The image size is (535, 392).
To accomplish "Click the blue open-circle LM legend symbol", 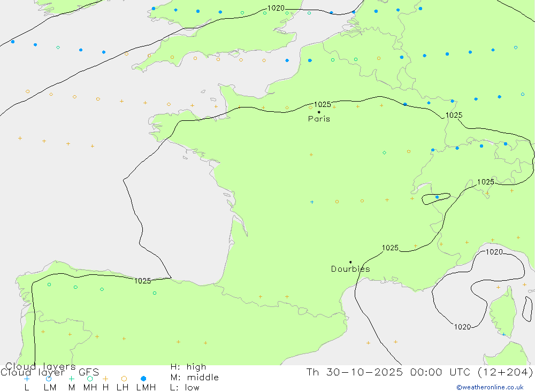I will (x=49, y=379).
